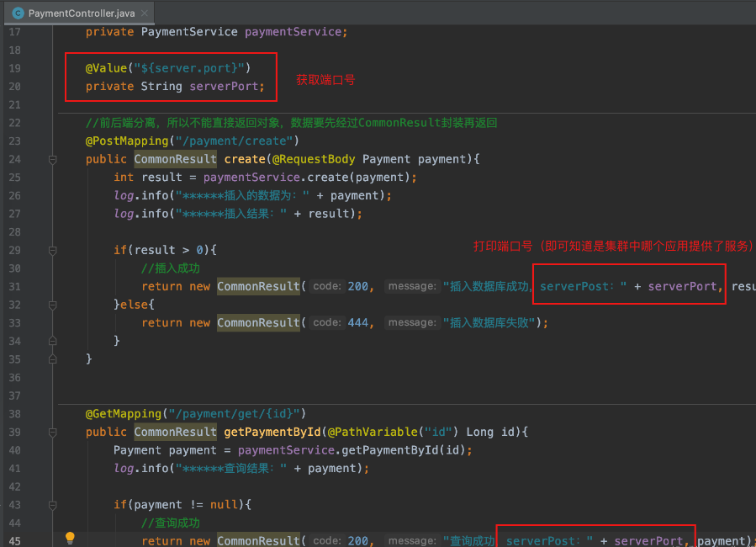The height and width of the screenshot is (547, 756).
Task: Click line number 38 in gutter
Action: (x=15, y=414)
